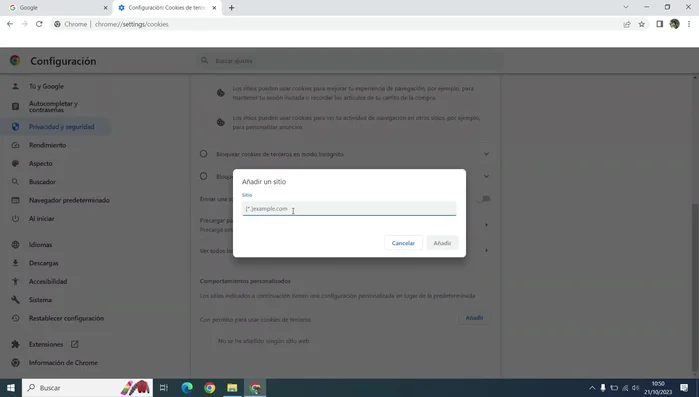Click the Información de Chrome icon
This screenshot has height=397, width=699.
click(16, 363)
